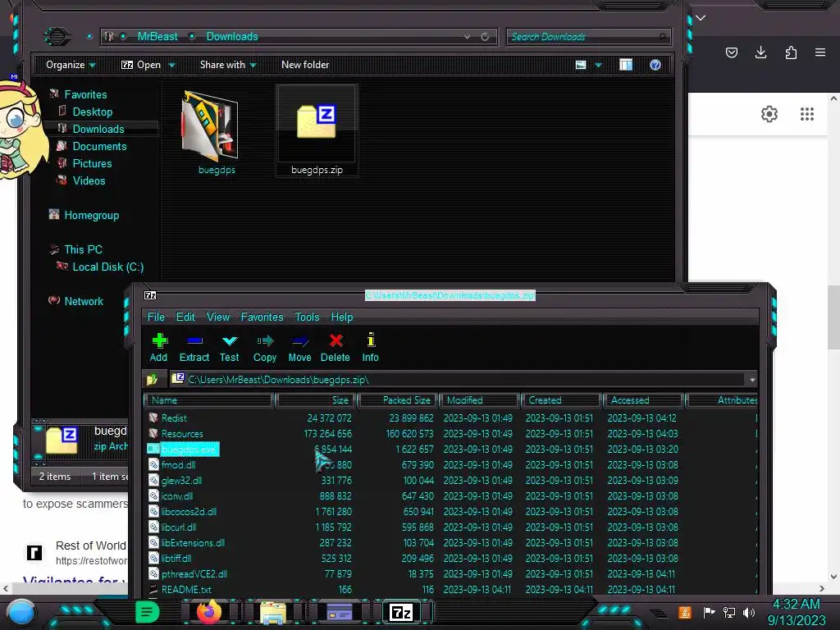
Task: Open the 7-Zip View menu
Action: pyautogui.click(x=218, y=317)
